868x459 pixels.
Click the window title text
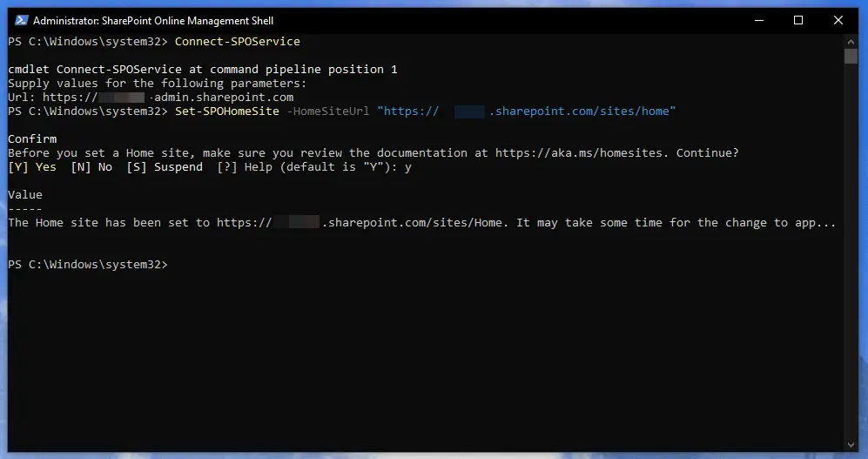click(153, 21)
